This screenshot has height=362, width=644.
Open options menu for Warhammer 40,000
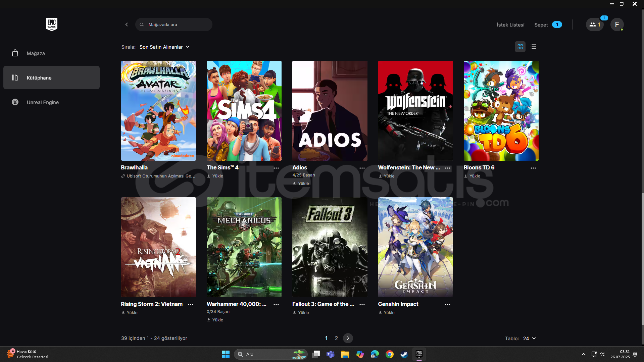[276, 305]
